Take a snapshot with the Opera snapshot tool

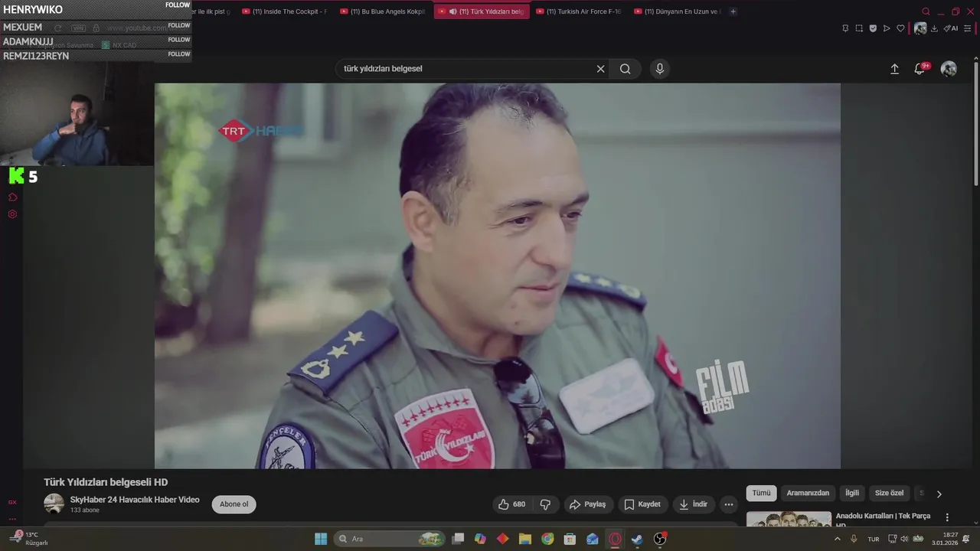coord(859,28)
